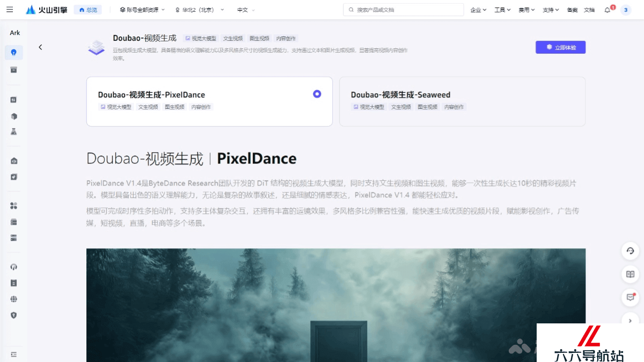The height and width of the screenshot is (362, 644).
Task: Open the shield icon in the sidebar
Action: (14, 315)
